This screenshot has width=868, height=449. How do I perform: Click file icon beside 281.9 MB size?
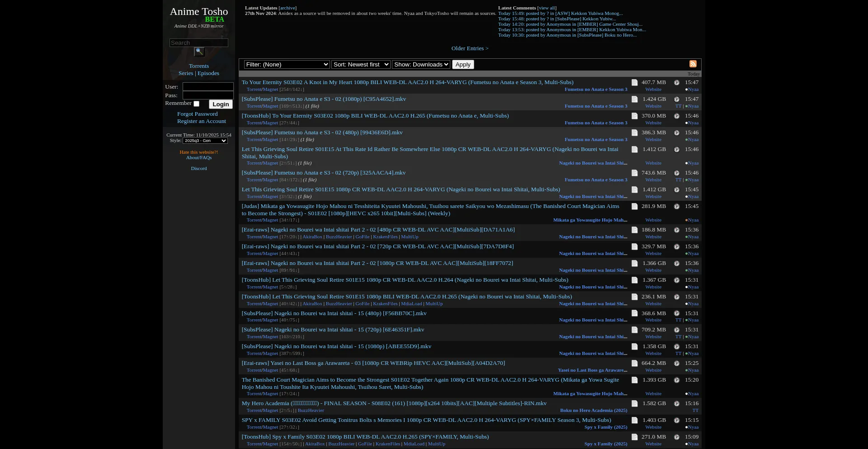pos(634,207)
